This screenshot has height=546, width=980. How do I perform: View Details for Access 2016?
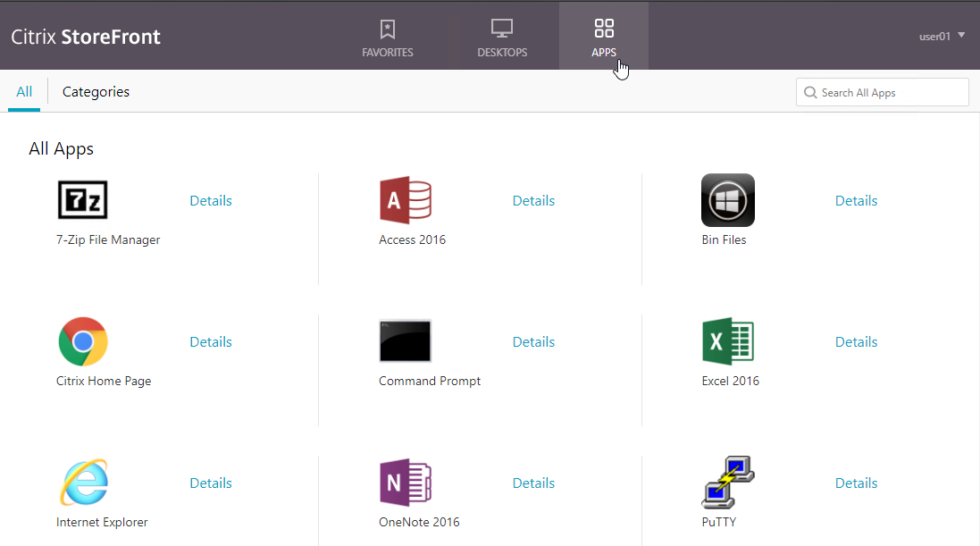(x=533, y=201)
